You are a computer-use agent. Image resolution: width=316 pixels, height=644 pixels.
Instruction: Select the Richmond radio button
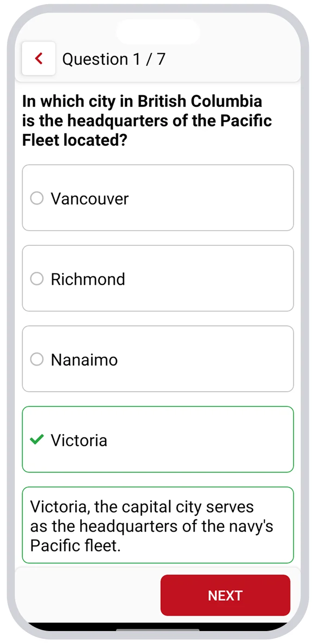tap(37, 279)
